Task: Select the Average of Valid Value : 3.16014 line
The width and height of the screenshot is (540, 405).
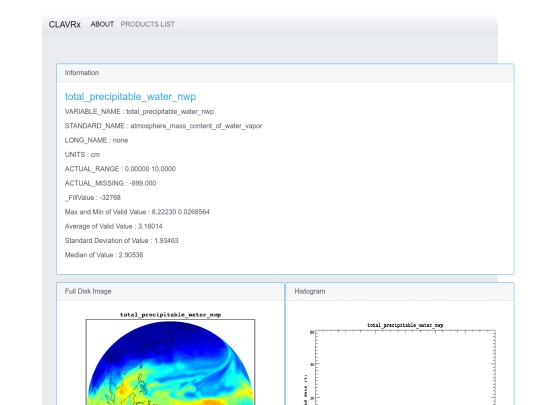Action: pyautogui.click(x=114, y=226)
